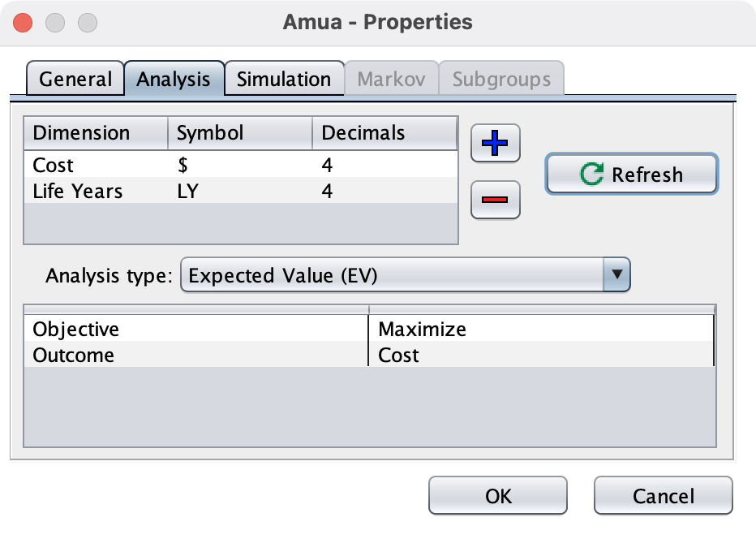Switch to the General tab
The width and height of the screenshot is (756, 539).
pyautogui.click(x=75, y=80)
